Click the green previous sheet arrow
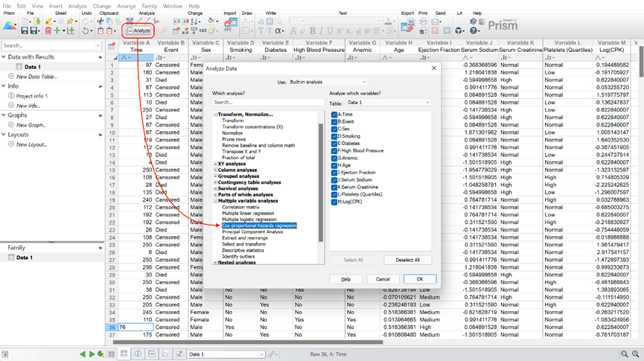Viewport: 644px width, 361px height. [x=83, y=354]
